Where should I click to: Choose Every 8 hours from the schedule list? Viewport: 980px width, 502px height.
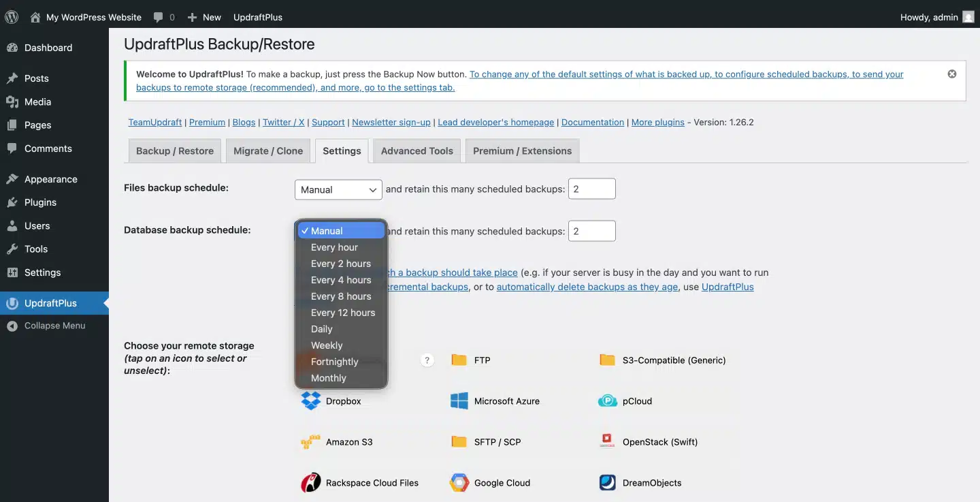click(341, 296)
